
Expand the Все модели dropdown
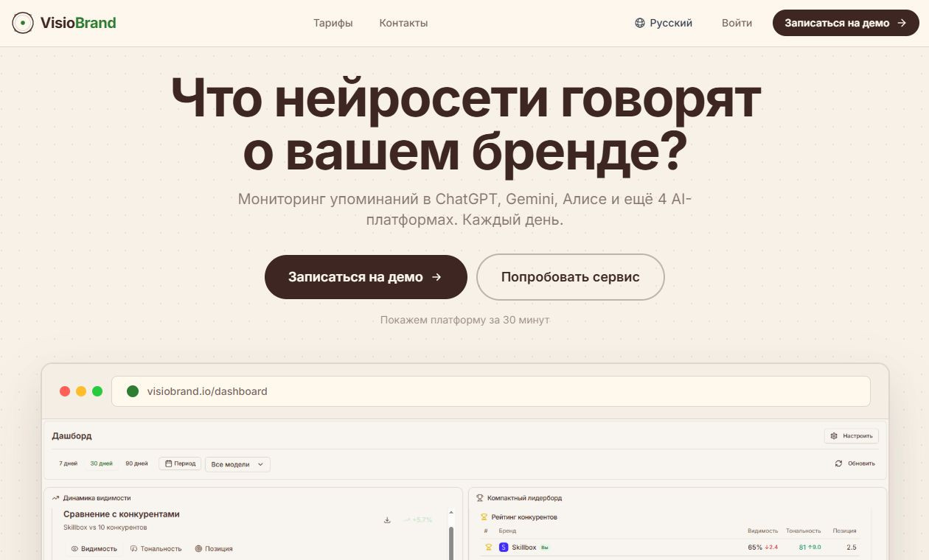(237, 464)
